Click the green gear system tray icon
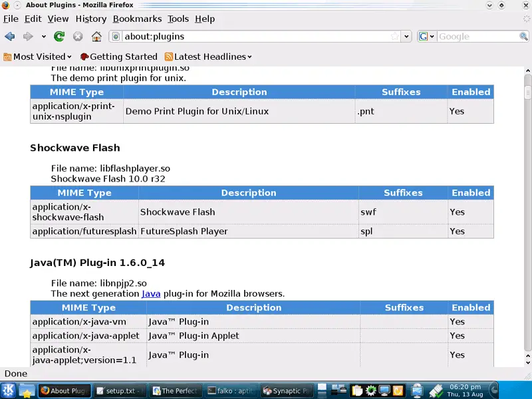The width and height of the screenshot is (532, 399). [x=370, y=391]
